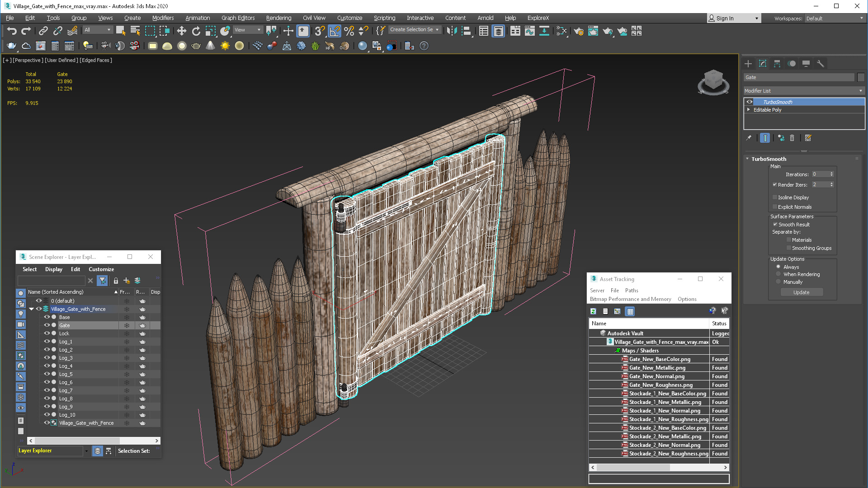Refresh the Asset Tracking list icon
The height and width of the screenshot is (488, 868).
(593, 311)
